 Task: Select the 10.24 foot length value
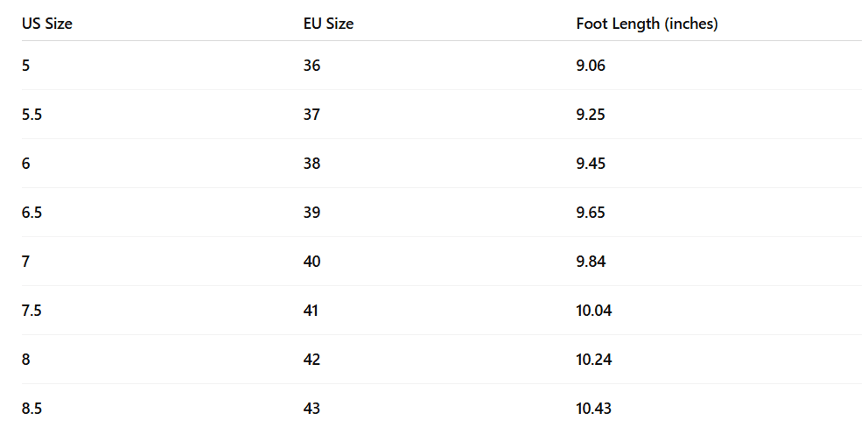click(594, 360)
